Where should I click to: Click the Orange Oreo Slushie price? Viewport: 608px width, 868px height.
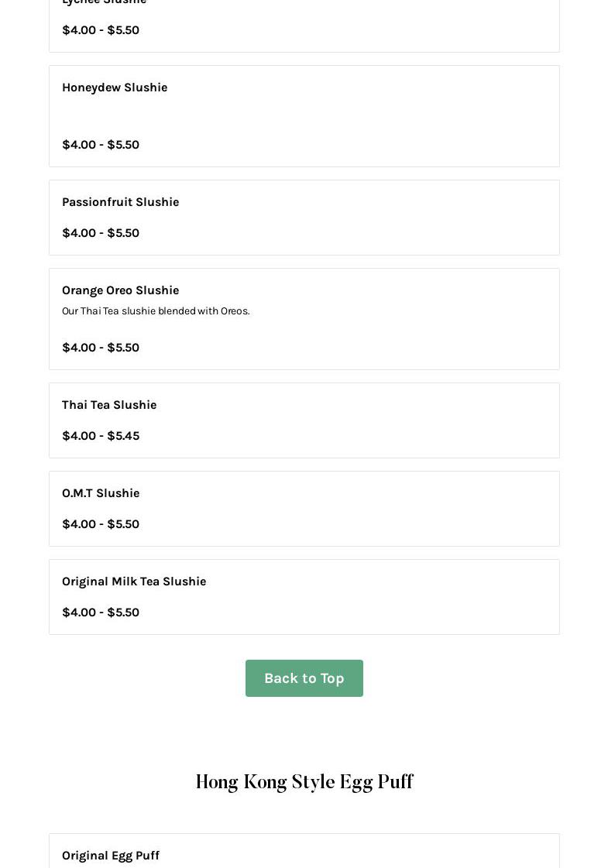101,348
